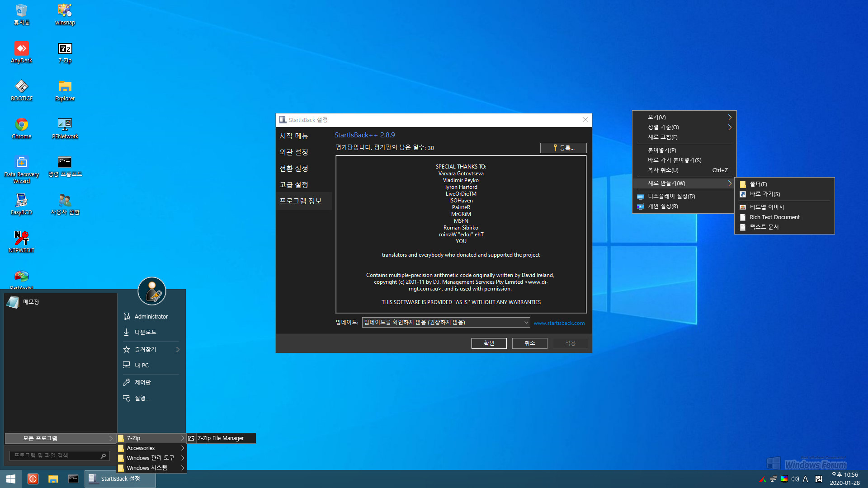868x488 pixels.
Task: Open the 명령 프롬프트 desktop icon
Action: coord(65,166)
